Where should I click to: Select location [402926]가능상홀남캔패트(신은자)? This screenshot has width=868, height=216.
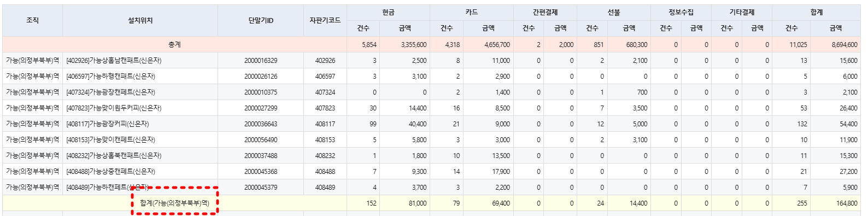tap(114, 61)
